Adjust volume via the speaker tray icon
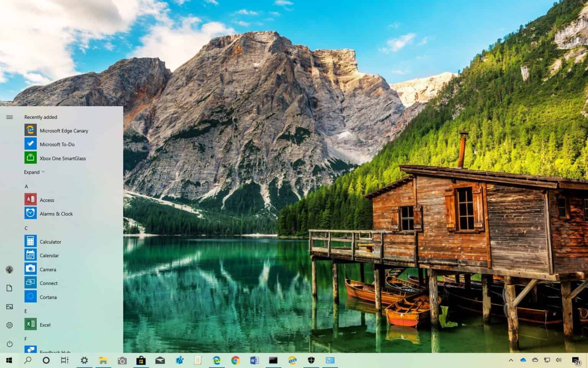This screenshot has height=368, width=588. (x=558, y=360)
